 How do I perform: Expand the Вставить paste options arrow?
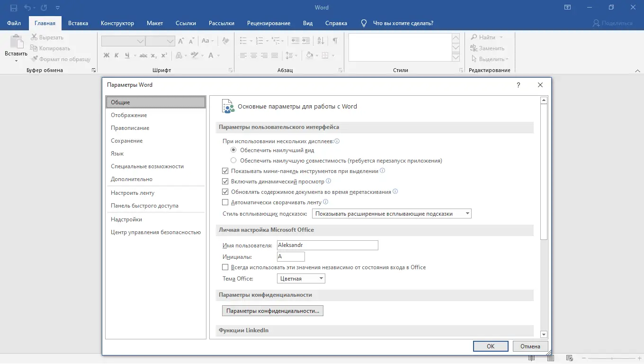16,61
